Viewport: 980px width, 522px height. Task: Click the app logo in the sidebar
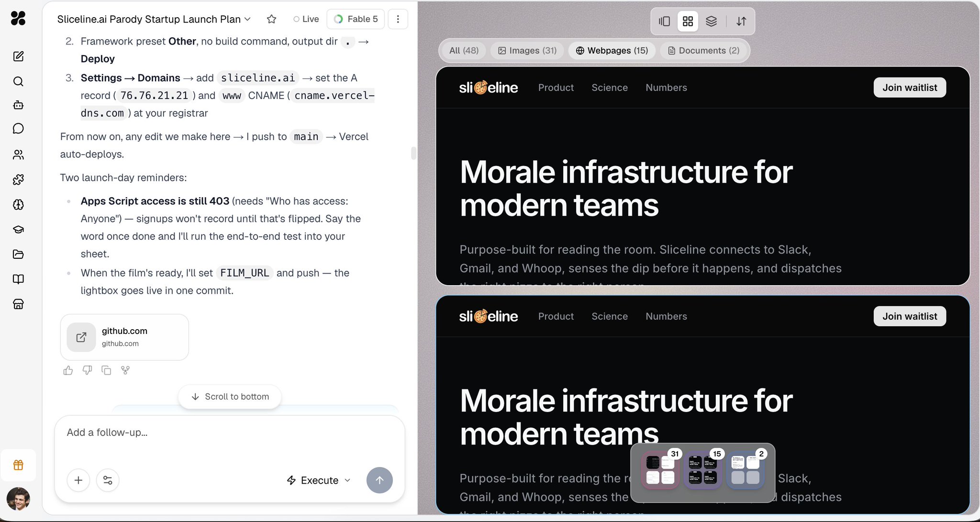click(18, 19)
